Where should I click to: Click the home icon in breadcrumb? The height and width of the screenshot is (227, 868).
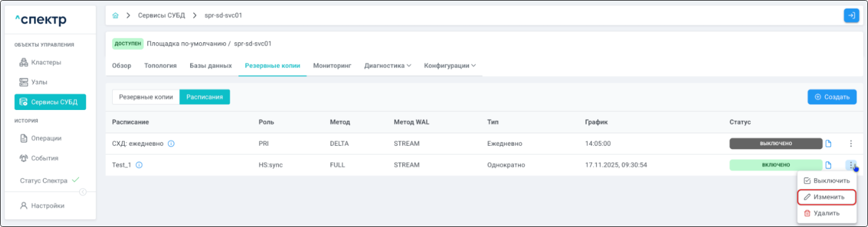point(115,15)
